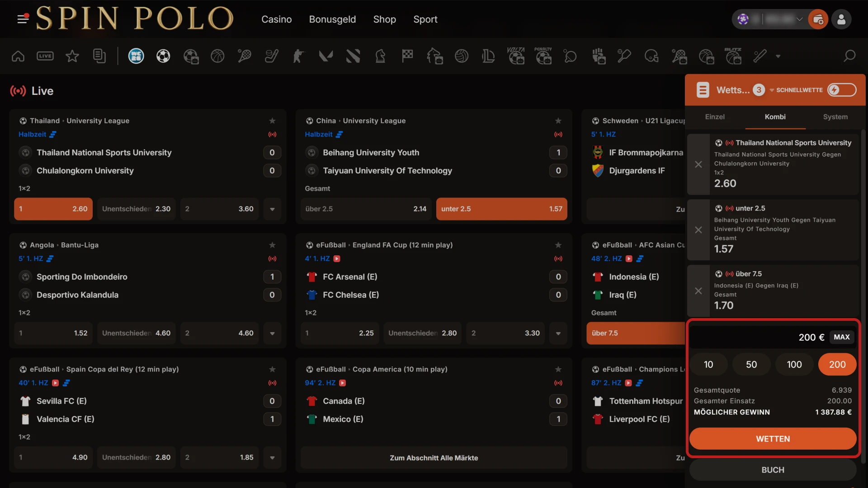Choose the 50 quick stake
The image size is (868, 488).
pyautogui.click(x=751, y=364)
